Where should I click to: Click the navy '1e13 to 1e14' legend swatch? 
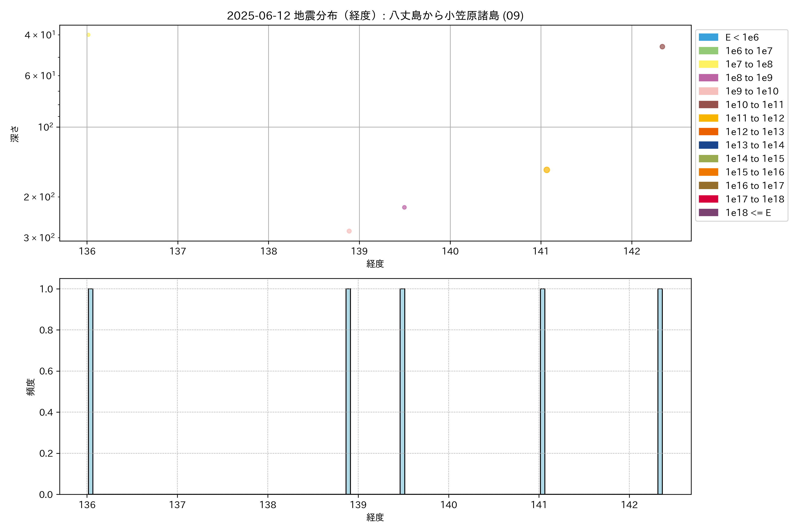coord(708,145)
